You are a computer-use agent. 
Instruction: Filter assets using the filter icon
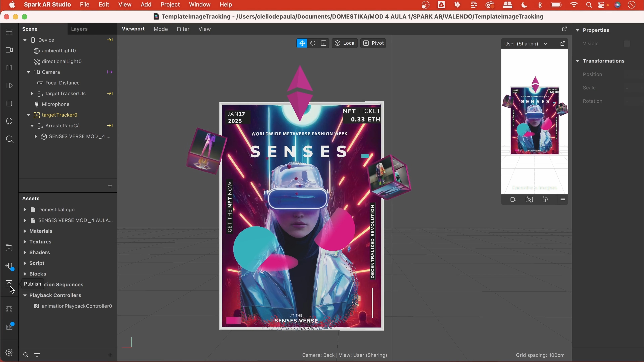click(x=37, y=355)
